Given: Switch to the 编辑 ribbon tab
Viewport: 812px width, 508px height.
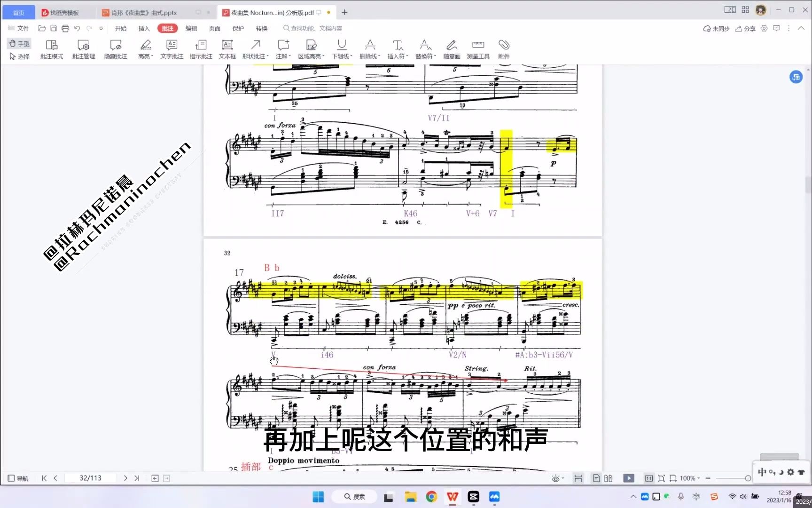Looking at the screenshot, I should pyautogui.click(x=191, y=28).
